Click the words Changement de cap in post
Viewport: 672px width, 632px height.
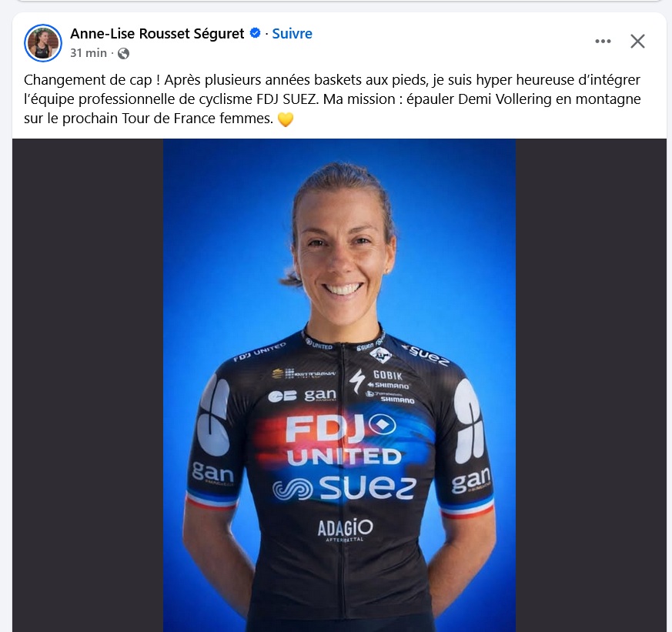click(88, 80)
